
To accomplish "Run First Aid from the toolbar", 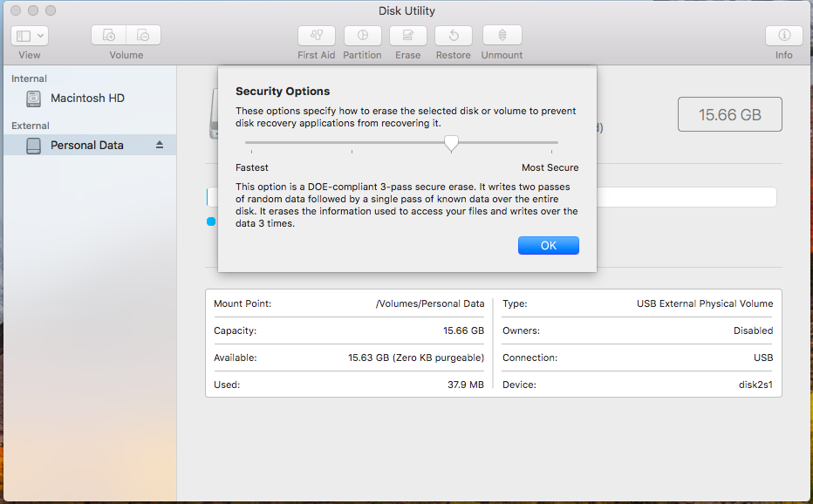I will (x=317, y=35).
